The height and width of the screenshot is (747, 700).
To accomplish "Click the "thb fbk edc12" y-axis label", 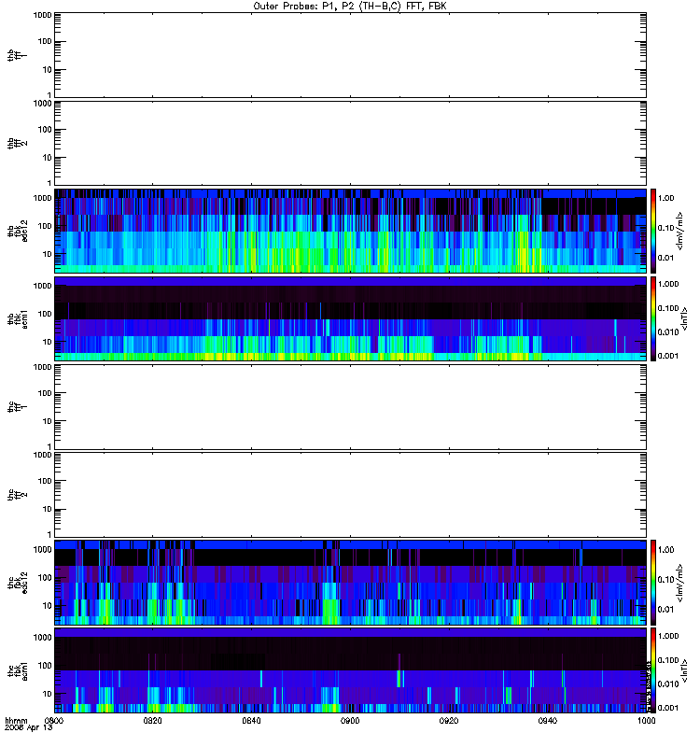I will pyautogui.click(x=18, y=231).
